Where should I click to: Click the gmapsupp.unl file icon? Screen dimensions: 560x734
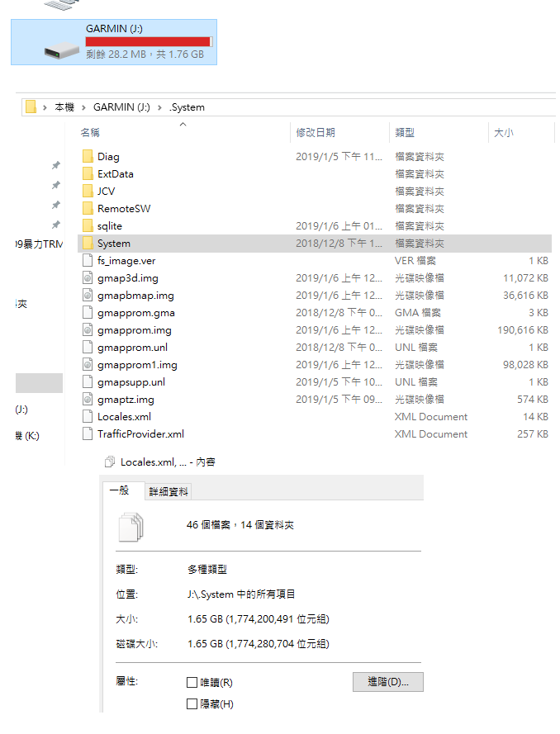click(x=88, y=381)
